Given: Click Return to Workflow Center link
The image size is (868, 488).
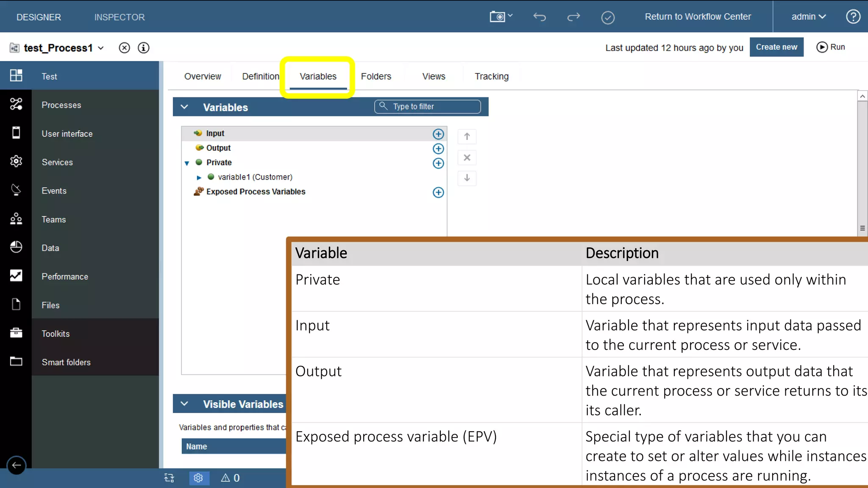Looking at the screenshot, I should (698, 17).
